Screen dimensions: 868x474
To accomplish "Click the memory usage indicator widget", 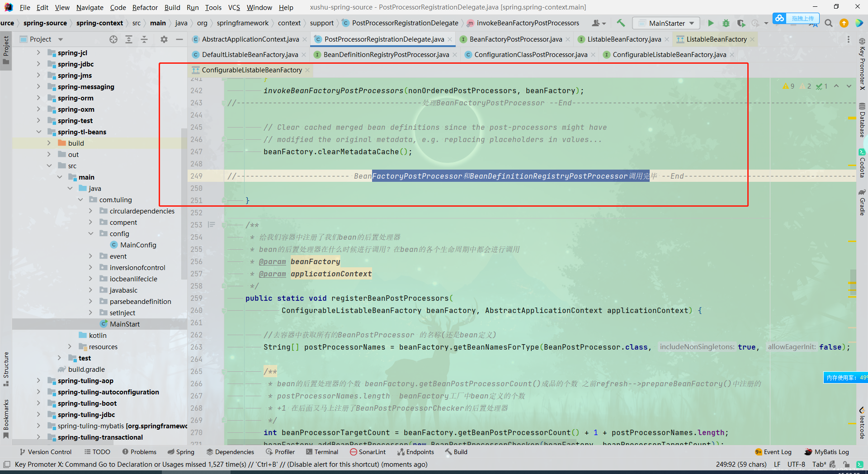I will point(845,378).
